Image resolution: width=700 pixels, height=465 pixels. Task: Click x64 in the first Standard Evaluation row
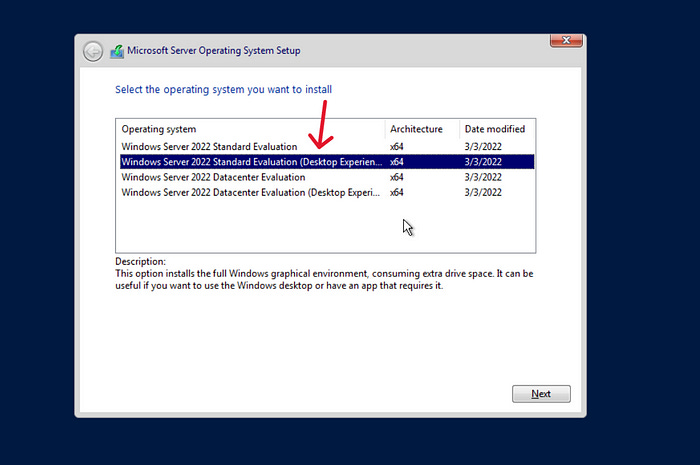(x=396, y=146)
